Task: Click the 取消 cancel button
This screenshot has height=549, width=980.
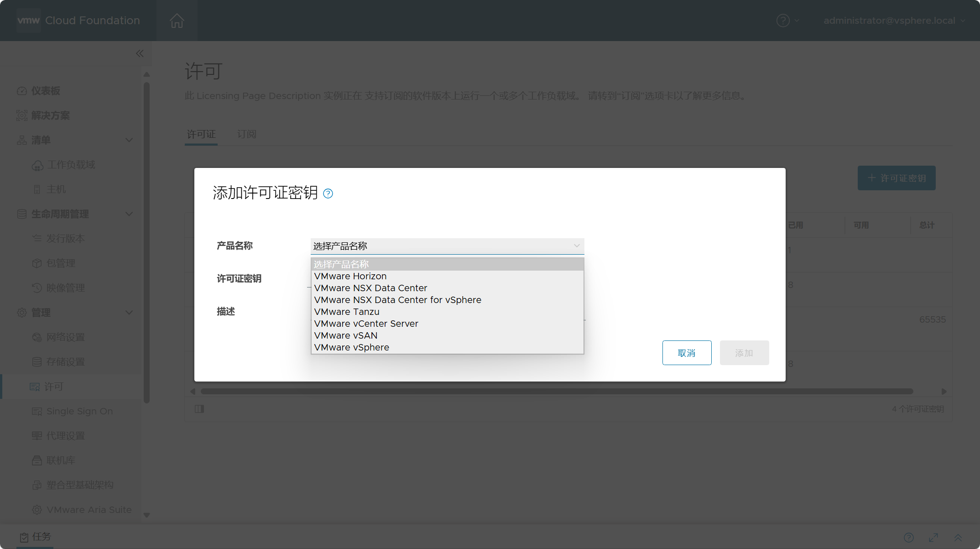Action: 687,353
